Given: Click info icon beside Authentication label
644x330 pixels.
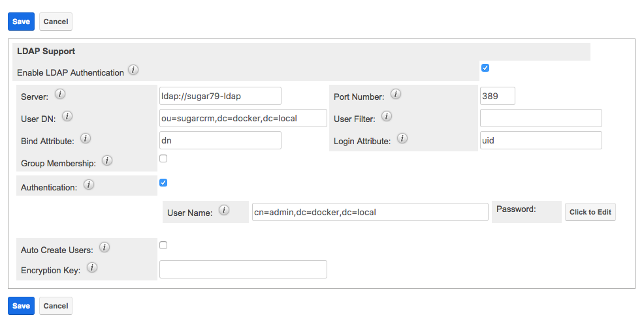Looking at the screenshot, I should click(x=89, y=185).
